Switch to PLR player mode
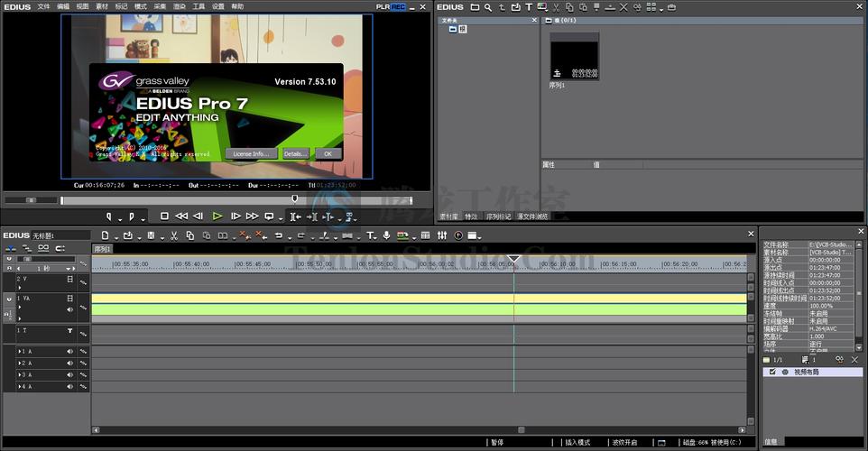Viewport: 868px width, 451px height. tap(383, 6)
